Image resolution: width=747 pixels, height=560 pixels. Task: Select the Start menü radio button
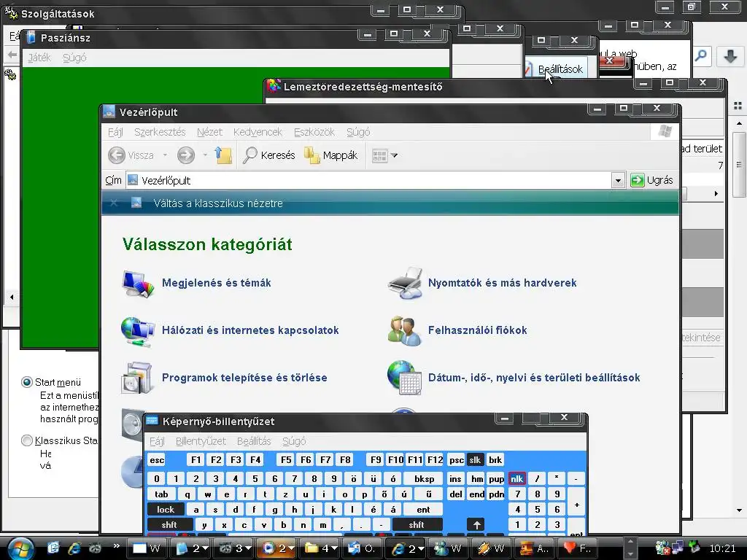[x=27, y=382]
